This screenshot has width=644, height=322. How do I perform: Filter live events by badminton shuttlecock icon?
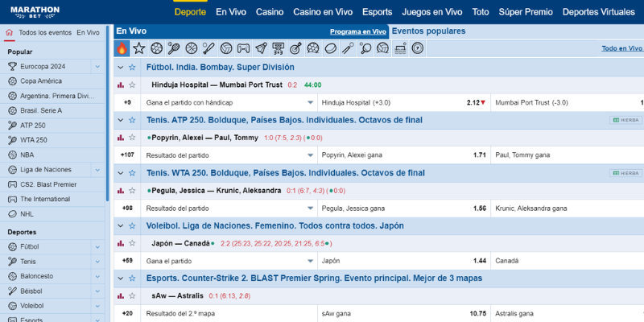[x=261, y=48]
